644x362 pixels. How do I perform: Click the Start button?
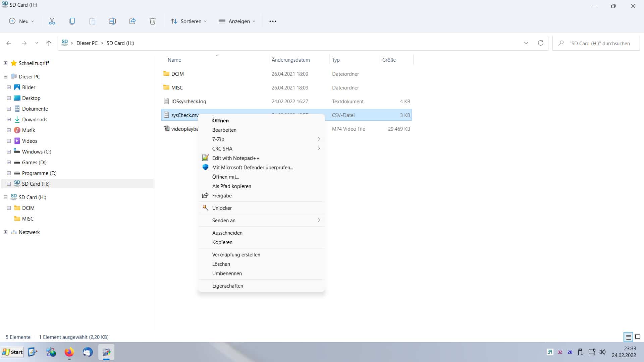(x=12, y=352)
